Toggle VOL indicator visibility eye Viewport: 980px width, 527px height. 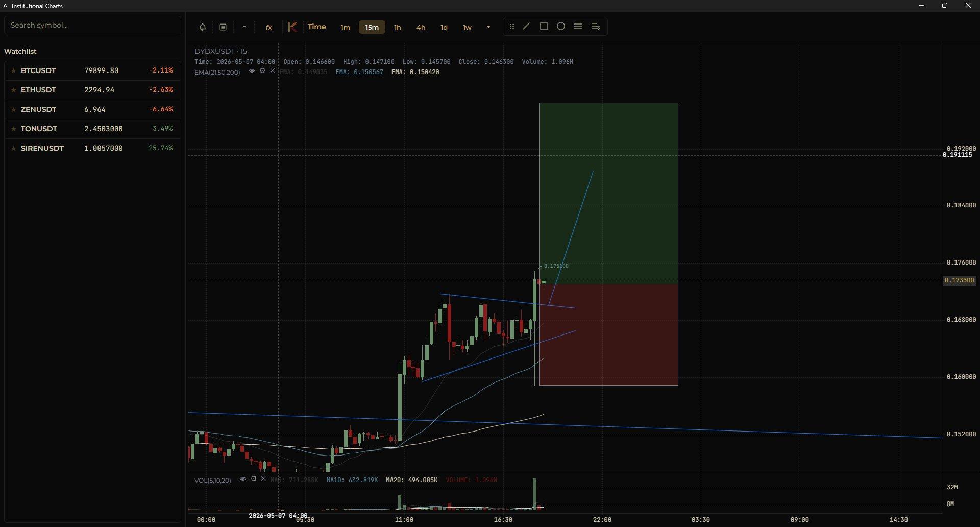coord(243,479)
